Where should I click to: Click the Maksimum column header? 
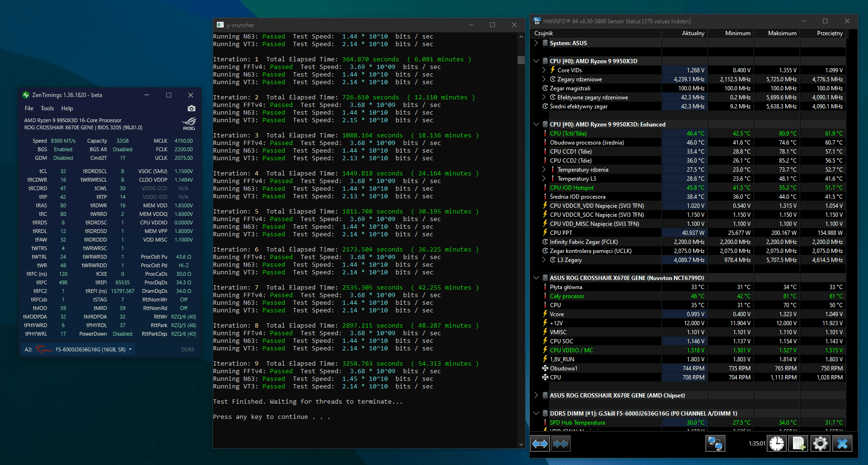click(777, 33)
